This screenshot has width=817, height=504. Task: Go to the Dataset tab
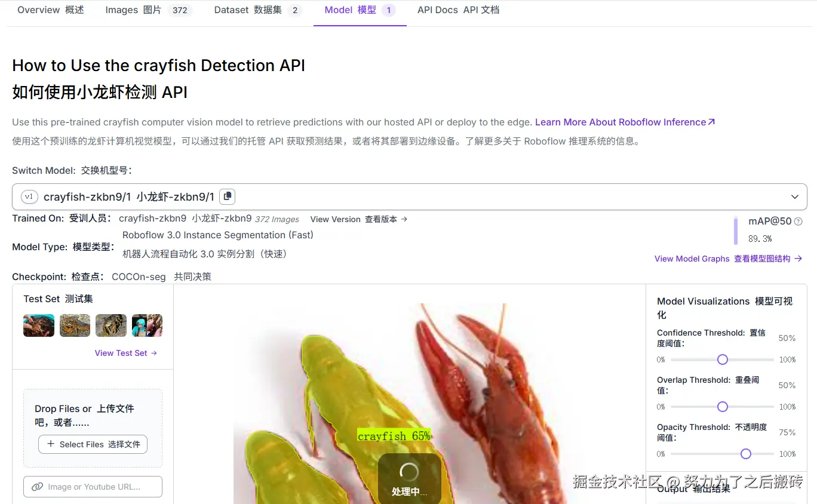258,10
